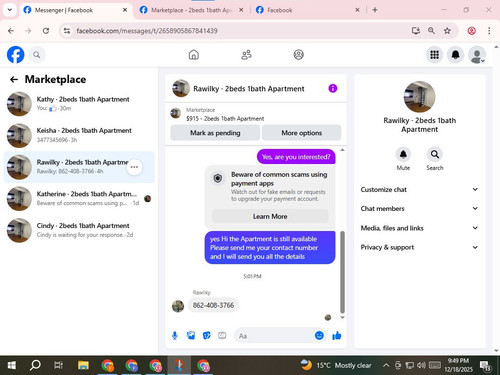Open Kathy's 2beds 1bath conversation
Screen dimensions: 500x375
[x=79, y=104]
